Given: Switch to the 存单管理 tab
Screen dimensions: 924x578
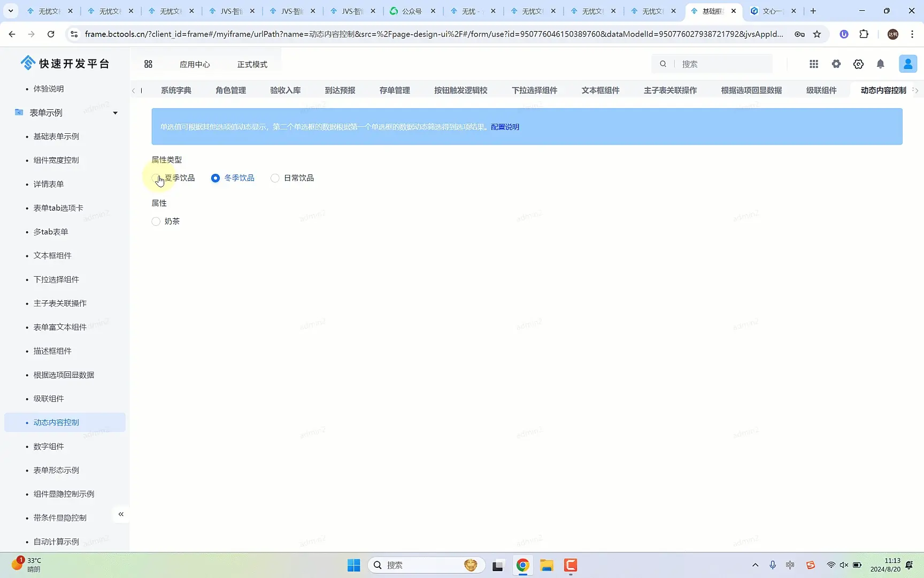Looking at the screenshot, I should pos(395,90).
